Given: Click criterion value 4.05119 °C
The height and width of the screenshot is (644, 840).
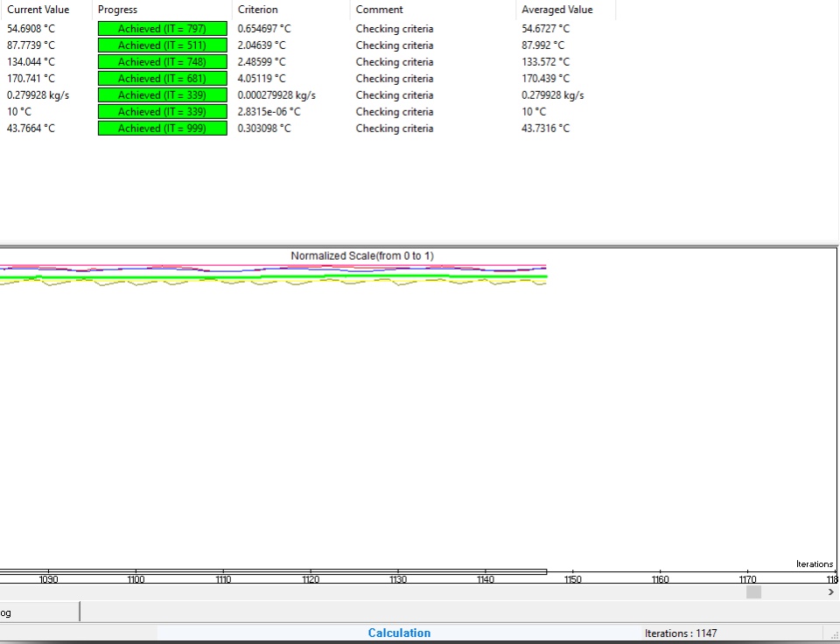Looking at the screenshot, I should pyautogui.click(x=262, y=78).
